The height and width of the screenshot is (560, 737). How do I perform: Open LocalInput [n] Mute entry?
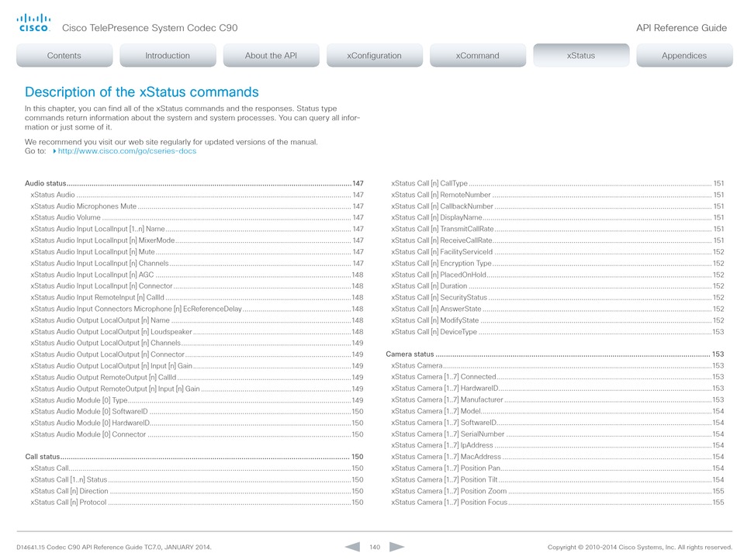coord(197,252)
